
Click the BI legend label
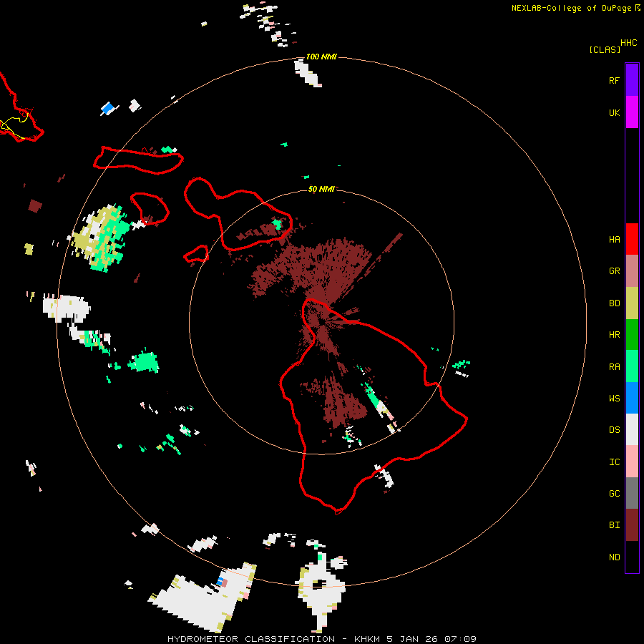coord(614,525)
